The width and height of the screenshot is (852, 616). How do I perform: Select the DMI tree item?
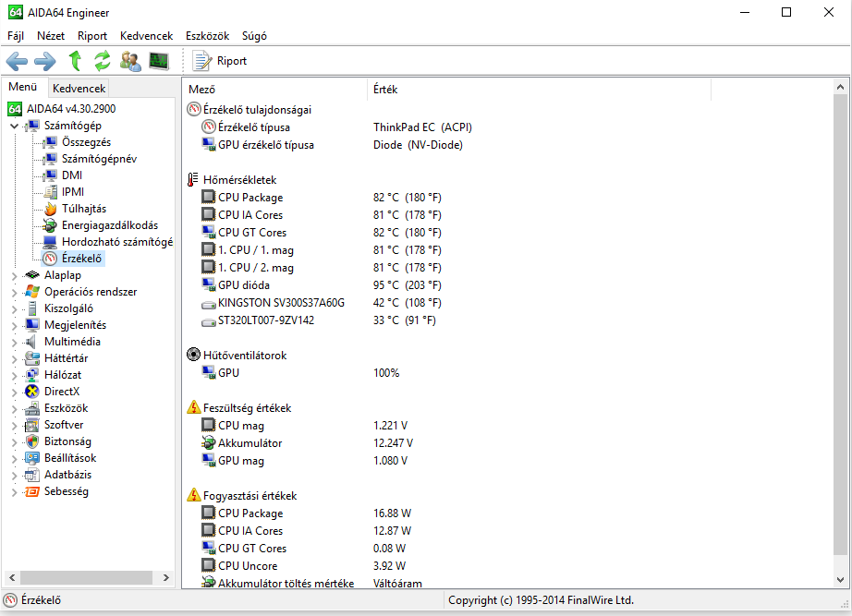click(72, 175)
